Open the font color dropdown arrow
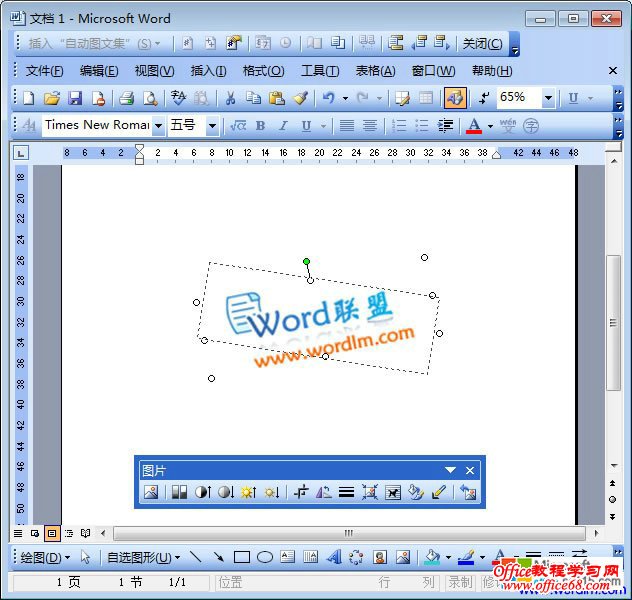The width and height of the screenshot is (632, 600). (491, 126)
